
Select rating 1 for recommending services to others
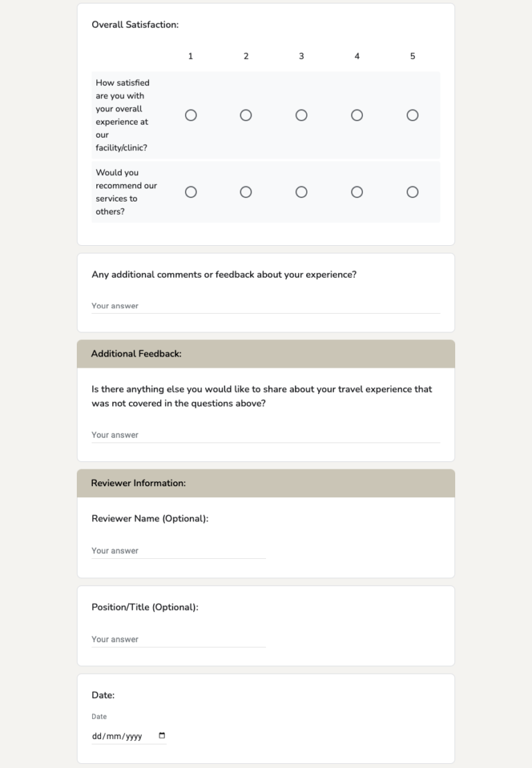point(190,192)
